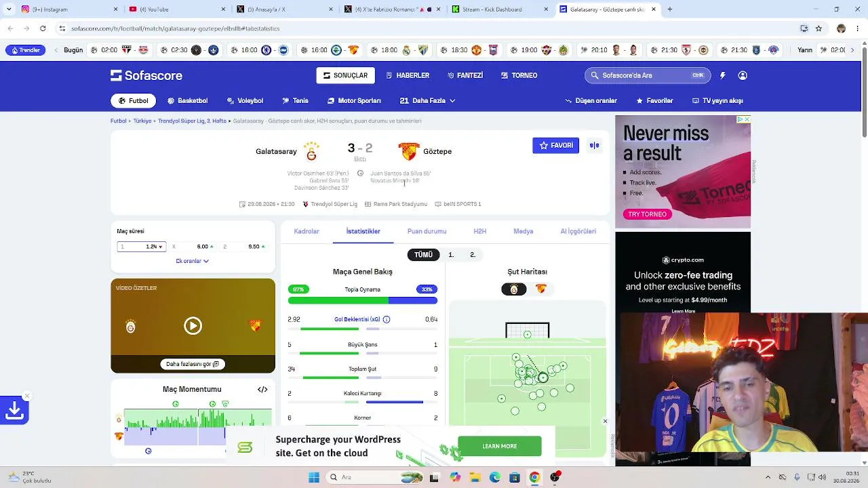868x488 pixels.
Task: Click the Galatasaray team crest in the scoreboard
Action: click(311, 151)
